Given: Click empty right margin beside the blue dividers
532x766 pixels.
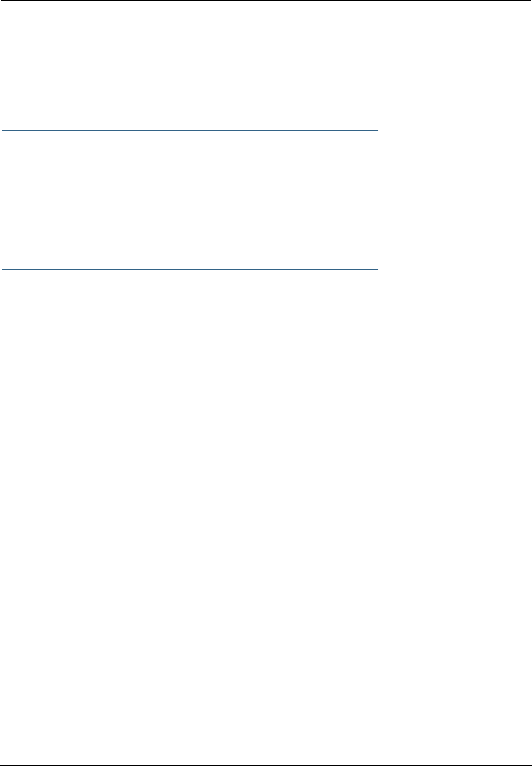Looking at the screenshot, I should point(455,156).
